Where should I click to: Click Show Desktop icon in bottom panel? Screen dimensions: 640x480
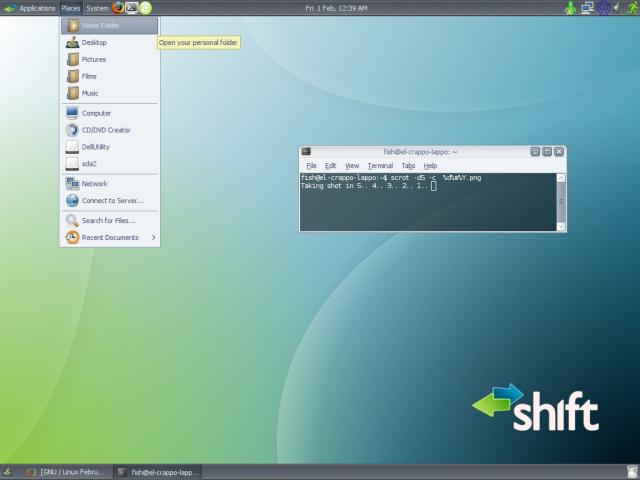click(x=7, y=472)
